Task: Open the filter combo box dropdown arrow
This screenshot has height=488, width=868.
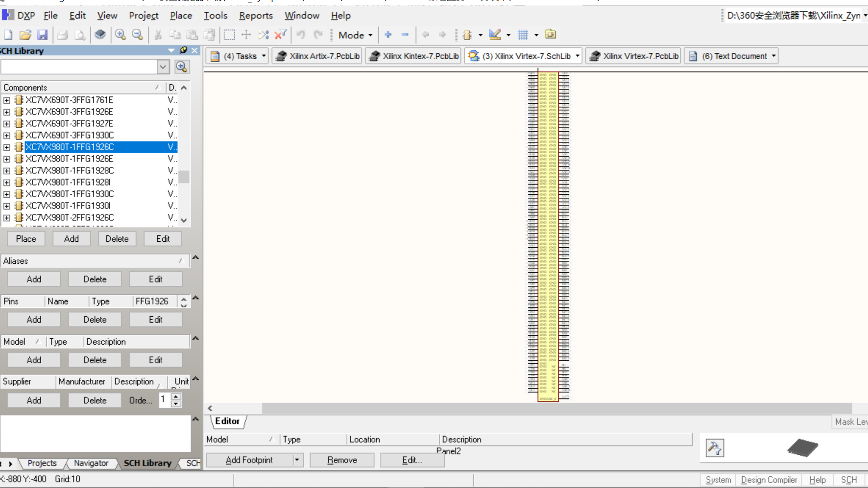Action: 163,67
